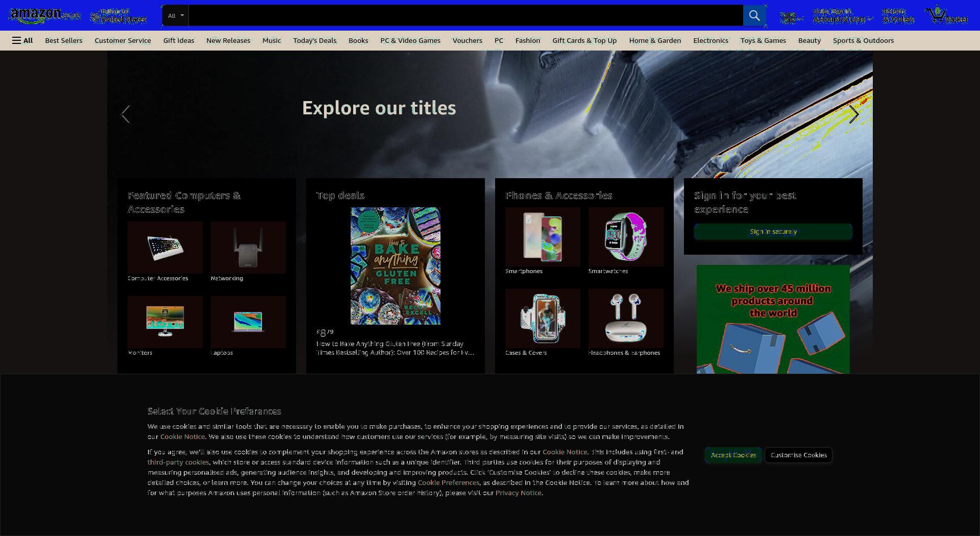Open Home & Garden navigation item

click(655, 40)
